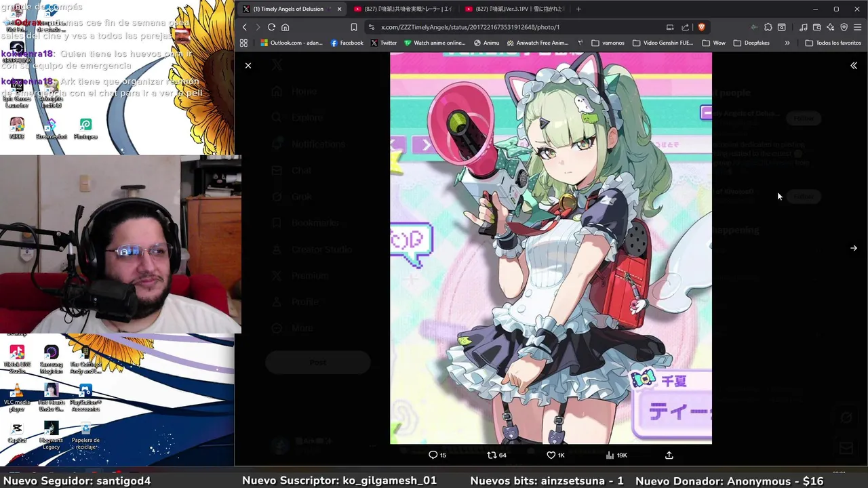
Task: Expand the Todos los favoritos folder
Action: pos(833,43)
